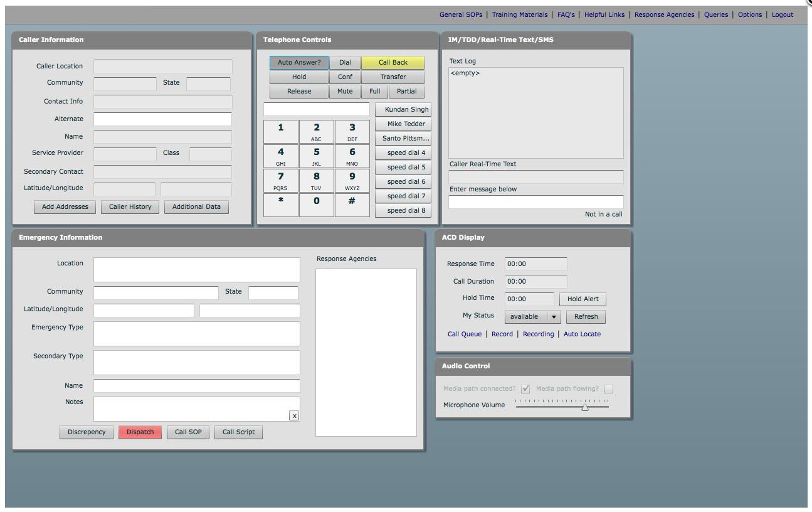Toggle Media path connected checkbox
This screenshot has height=512, width=812.
tap(525, 389)
